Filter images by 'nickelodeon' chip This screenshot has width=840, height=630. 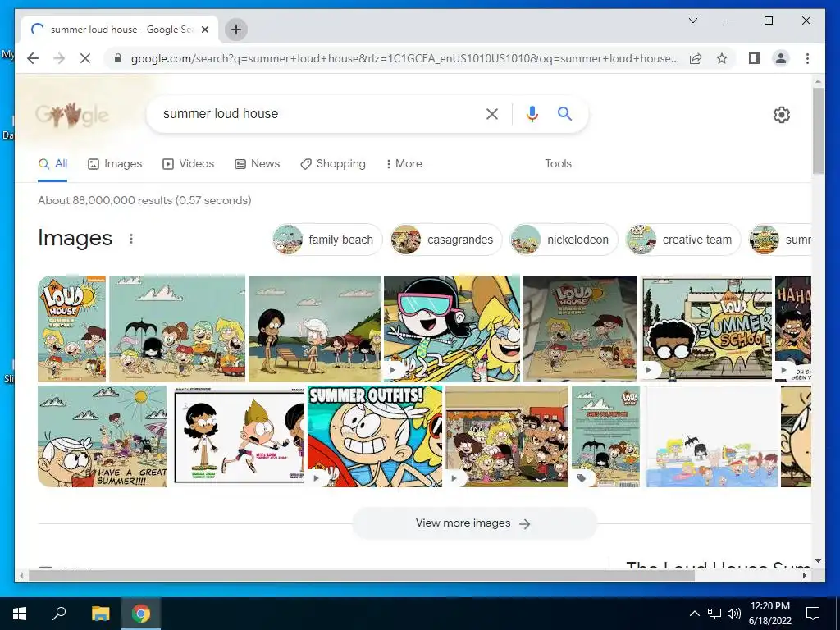(564, 240)
